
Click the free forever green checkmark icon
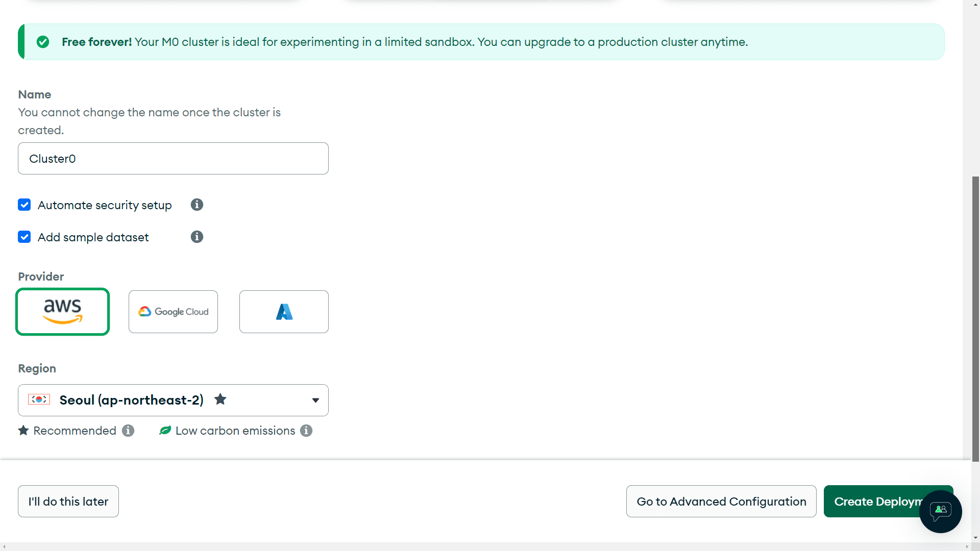pyautogui.click(x=43, y=42)
